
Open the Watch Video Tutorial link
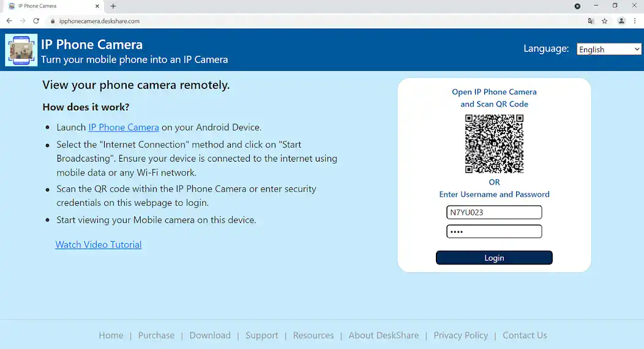click(99, 245)
